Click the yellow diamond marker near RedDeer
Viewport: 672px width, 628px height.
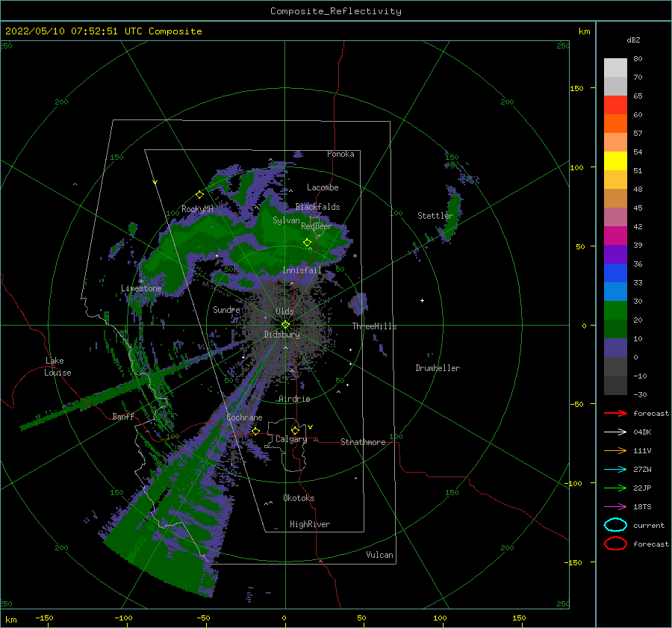pos(307,243)
